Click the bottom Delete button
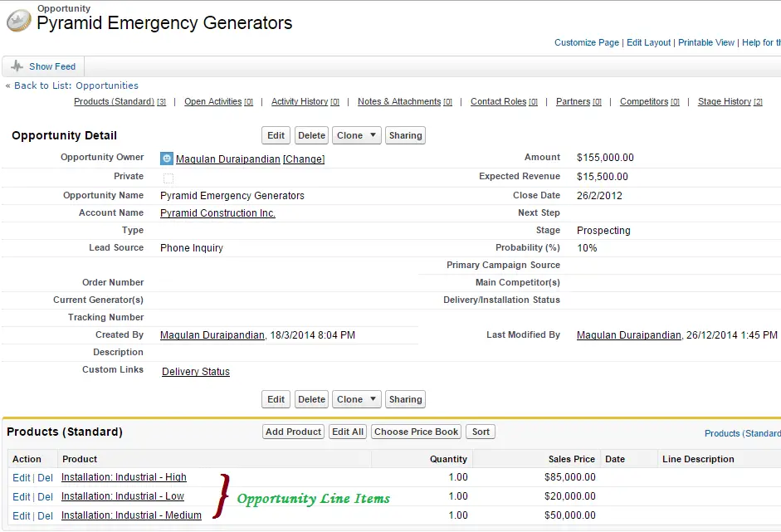This screenshot has height=532, width=781. (x=312, y=399)
